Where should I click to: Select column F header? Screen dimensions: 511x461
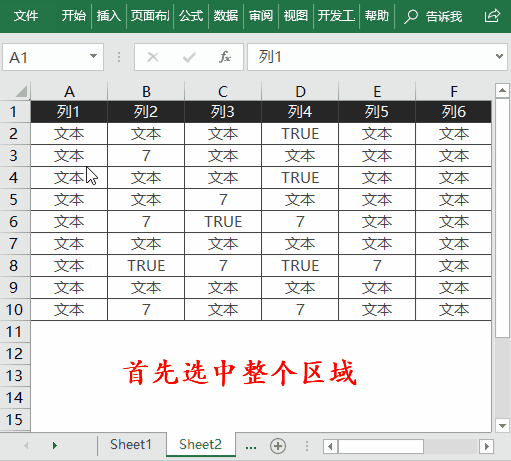click(454, 91)
